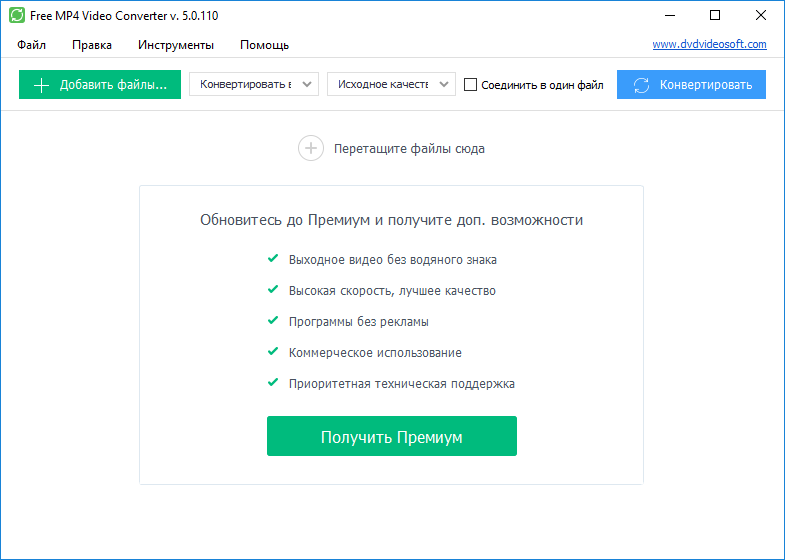Click the Перетащите файлы сюда drop area text

click(409, 149)
